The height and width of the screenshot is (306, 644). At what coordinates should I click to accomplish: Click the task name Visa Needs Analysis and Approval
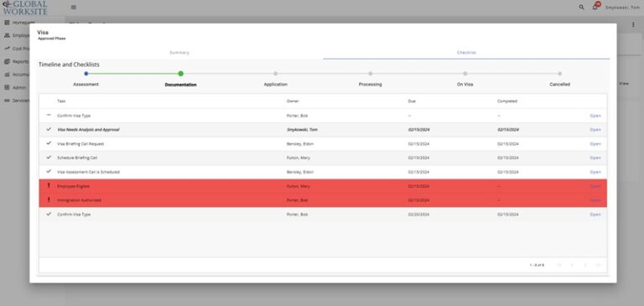(88, 130)
